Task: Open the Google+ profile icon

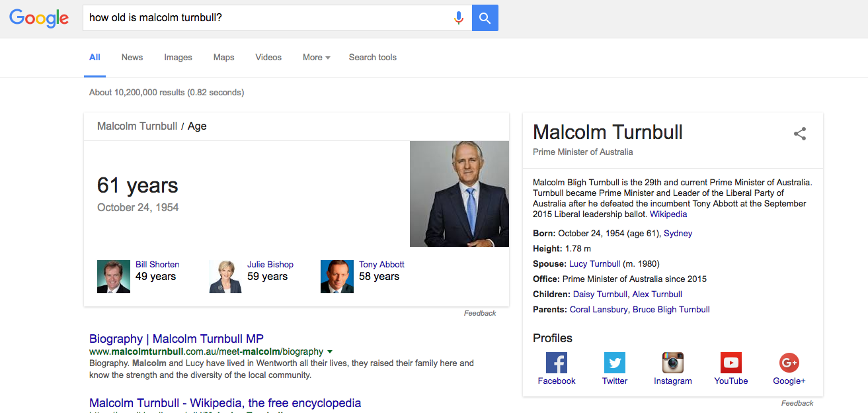Action: (789, 363)
